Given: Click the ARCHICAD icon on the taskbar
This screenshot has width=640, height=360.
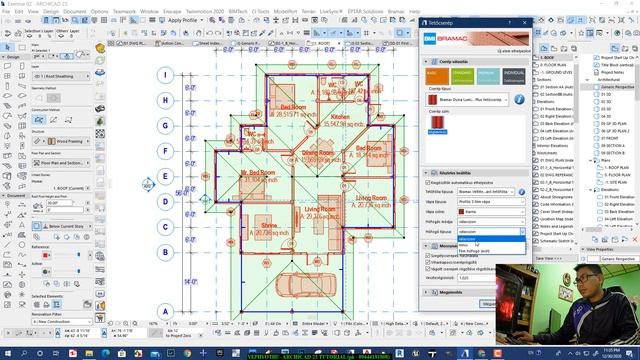Looking at the screenshot, I should (465, 353).
